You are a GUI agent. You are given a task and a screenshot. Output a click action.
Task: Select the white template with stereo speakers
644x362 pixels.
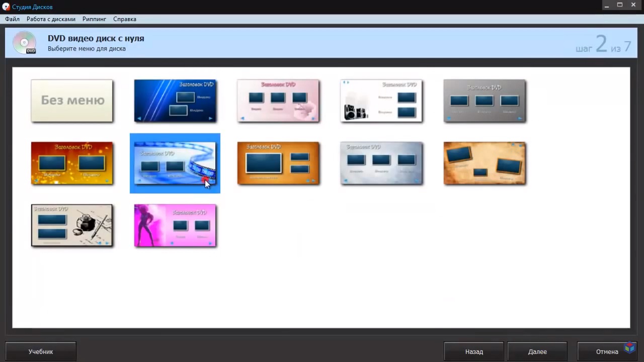(x=381, y=101)
